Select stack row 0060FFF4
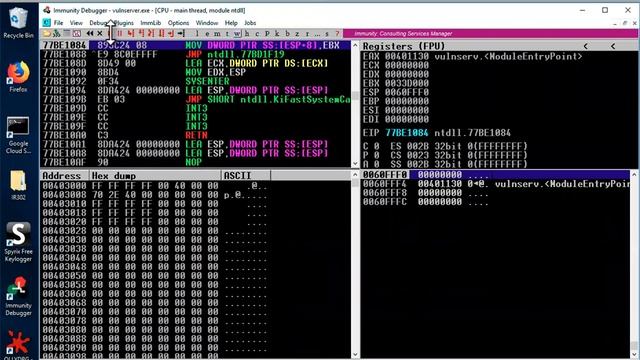This screenshot has height=360, width=640. (495, 184)
